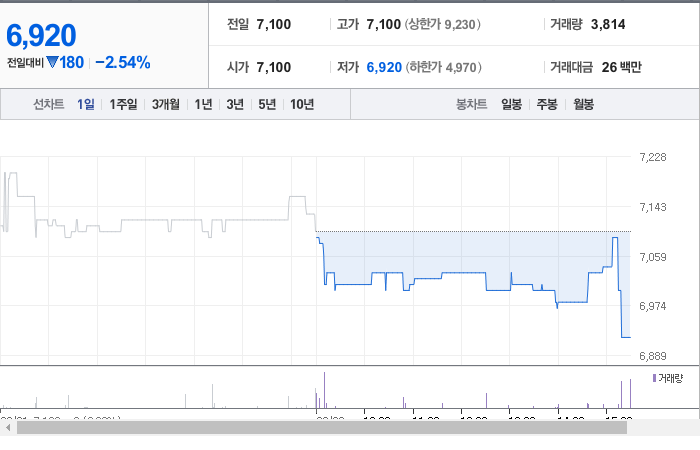Screen dimensions: 700x450
Task: Click the current price 6,920
Action: pos(41,36)
